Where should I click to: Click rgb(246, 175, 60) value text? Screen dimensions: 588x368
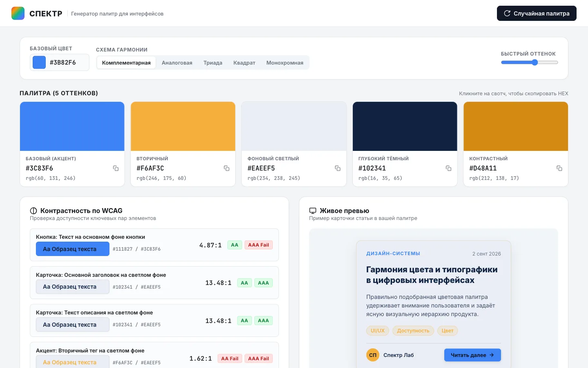pos(161,178)
